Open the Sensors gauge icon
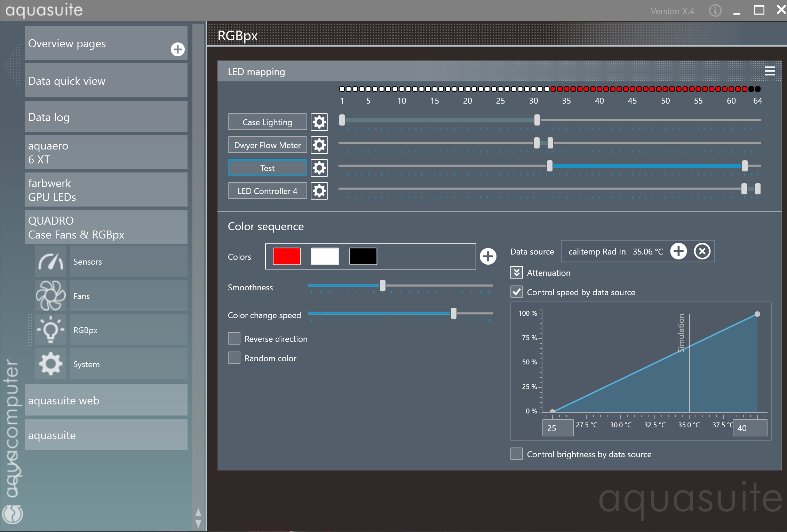 pyautogui.click(x=51, y=262)
